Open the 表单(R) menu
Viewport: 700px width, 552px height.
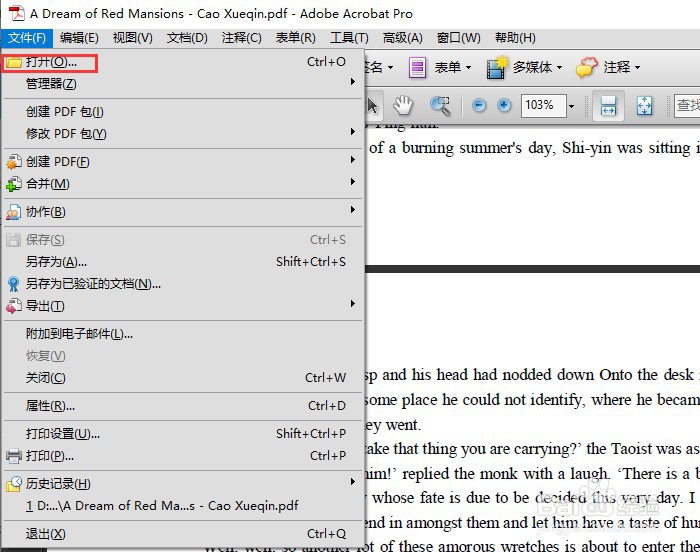click(x=296, y=38)
